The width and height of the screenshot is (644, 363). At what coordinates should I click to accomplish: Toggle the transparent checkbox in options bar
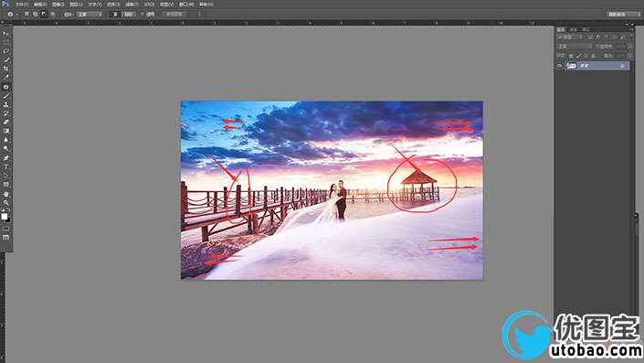(143, 14)
